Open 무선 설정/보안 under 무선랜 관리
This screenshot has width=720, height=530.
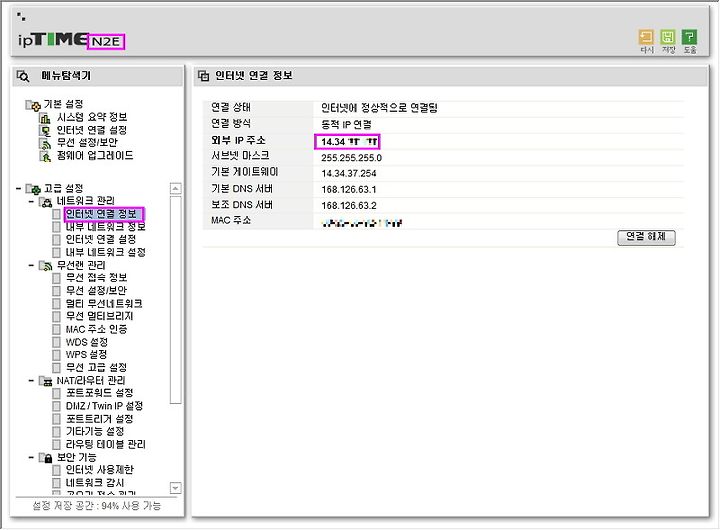pos(96,291)
